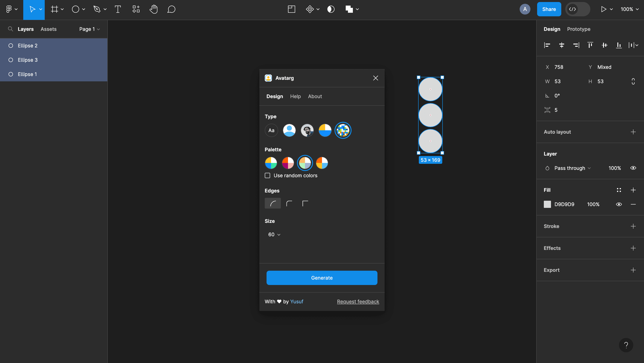Open the About tab in Avatarg
This screenshot has height=363, width=644.
pyautogui.click(x=315, y=96)
